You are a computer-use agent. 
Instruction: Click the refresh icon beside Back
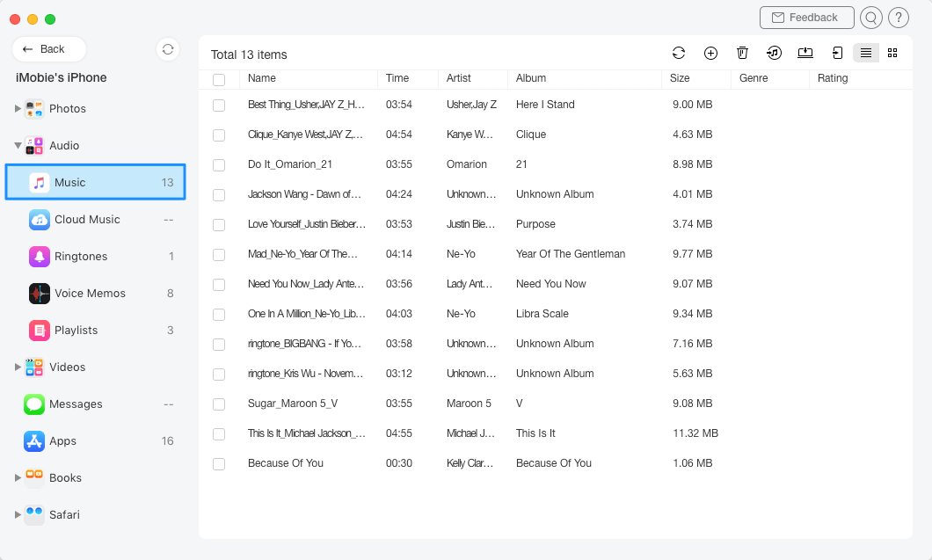[168, 49]
